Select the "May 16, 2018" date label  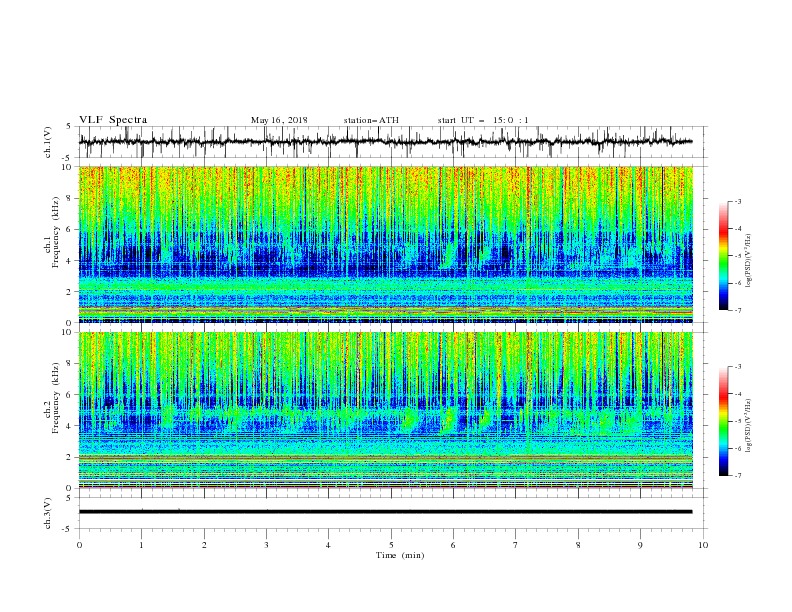279,120
